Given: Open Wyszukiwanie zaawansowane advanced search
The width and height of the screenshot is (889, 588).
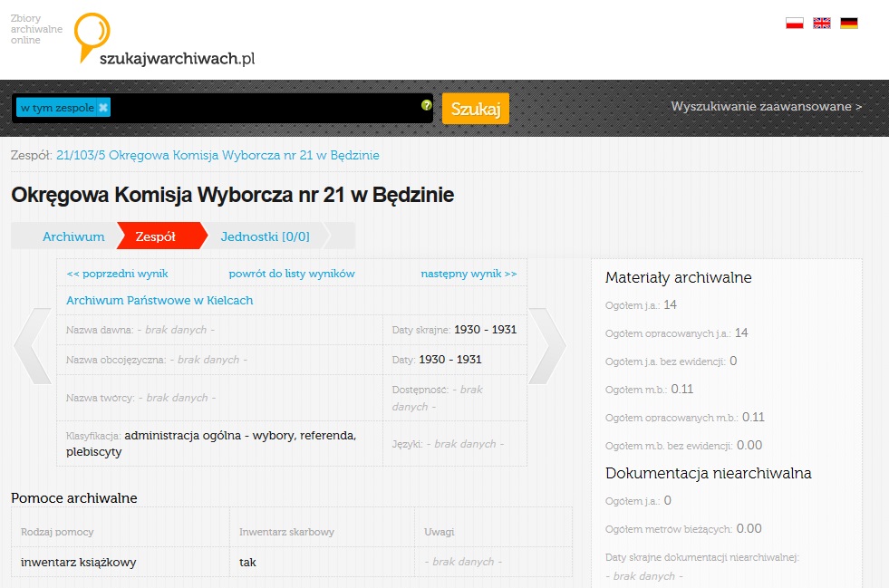Looking at the screenshot, I should coord(767,107).
